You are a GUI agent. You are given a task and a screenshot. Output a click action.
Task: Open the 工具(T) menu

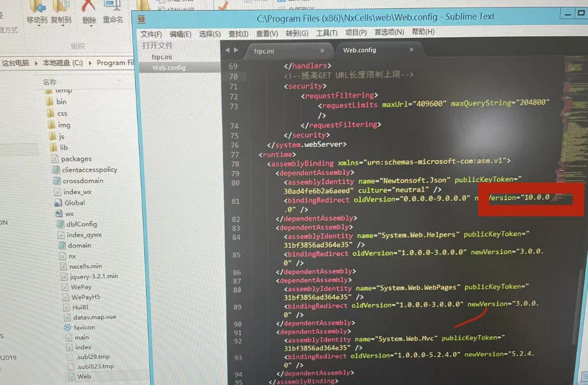(x=327, y=33)
